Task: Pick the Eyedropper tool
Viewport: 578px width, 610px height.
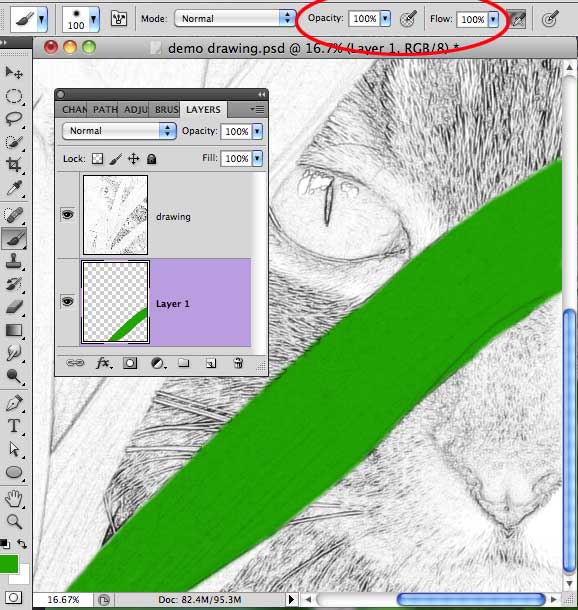Action: pyautogui.click(x=14, y=188)
